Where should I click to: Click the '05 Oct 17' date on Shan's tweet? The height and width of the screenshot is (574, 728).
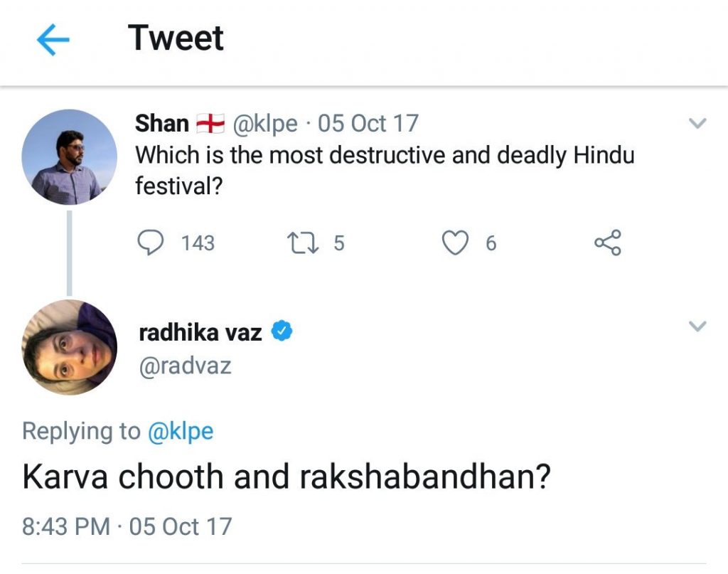pos(368,124)
